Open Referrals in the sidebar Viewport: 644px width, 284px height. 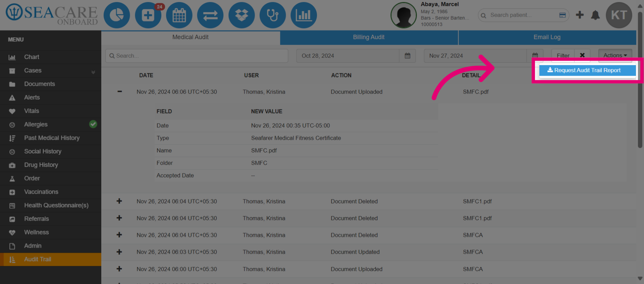point(51,219)
